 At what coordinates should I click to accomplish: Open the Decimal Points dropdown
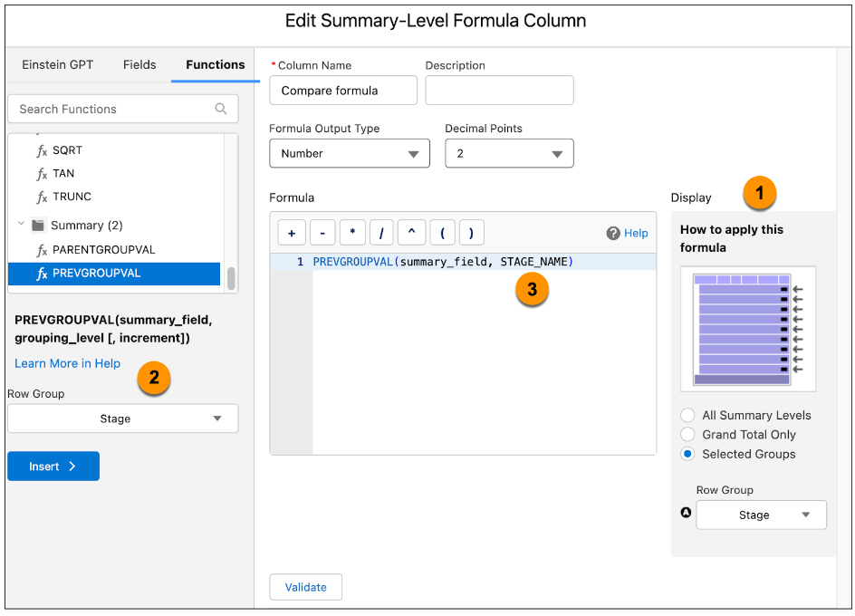click(x=509, y=153)
